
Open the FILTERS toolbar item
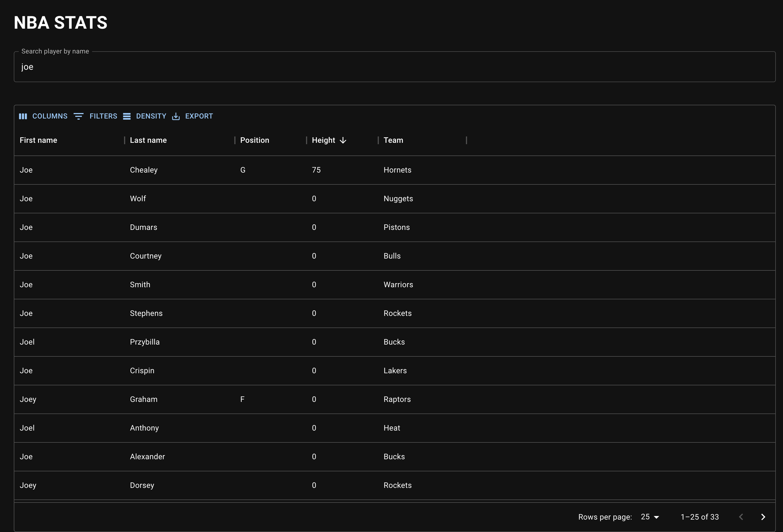pyautogui.click(x=103, y=116)
